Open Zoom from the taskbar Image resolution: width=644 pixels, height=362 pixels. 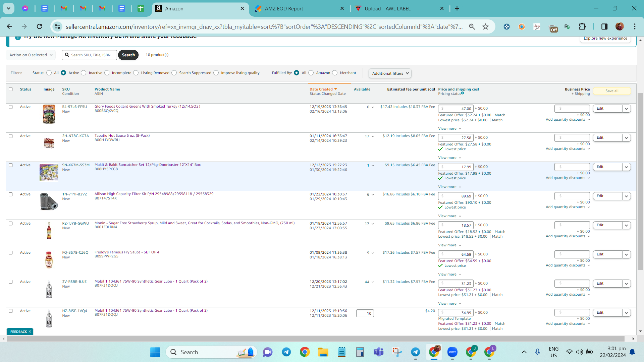[452, 352]
